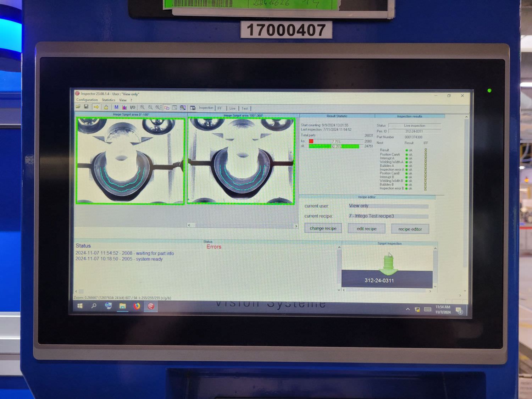Click the open folder toolbar icon
The height and width of the screenshot is (399, 532).
pyautogui.click(x=78, y=107)
